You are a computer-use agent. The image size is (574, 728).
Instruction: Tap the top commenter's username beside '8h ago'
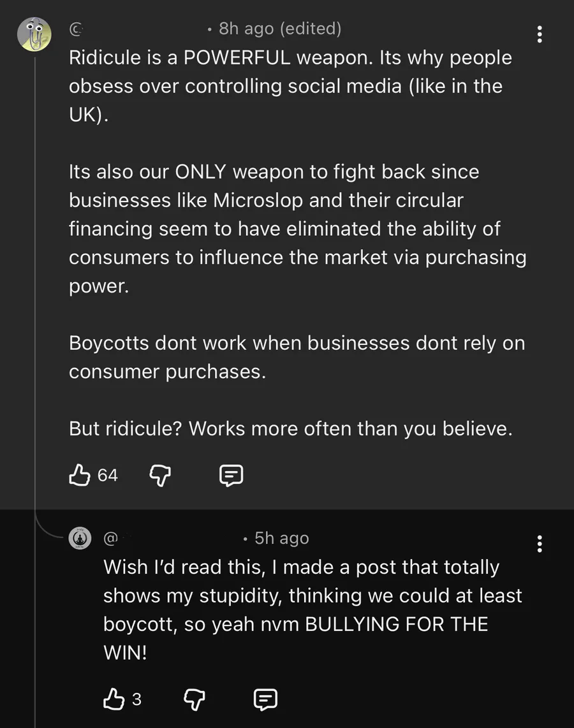(76, 29)
